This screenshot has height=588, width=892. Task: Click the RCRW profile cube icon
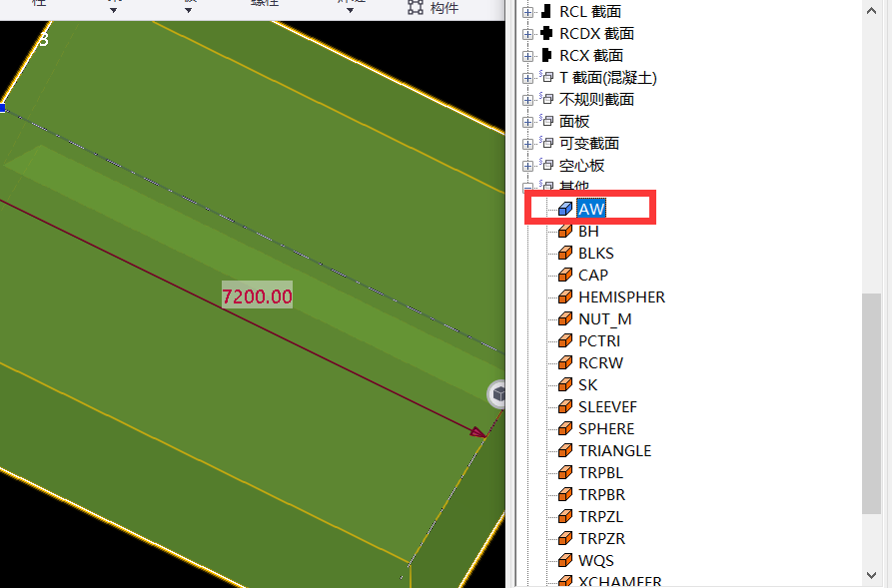(565, 362)
